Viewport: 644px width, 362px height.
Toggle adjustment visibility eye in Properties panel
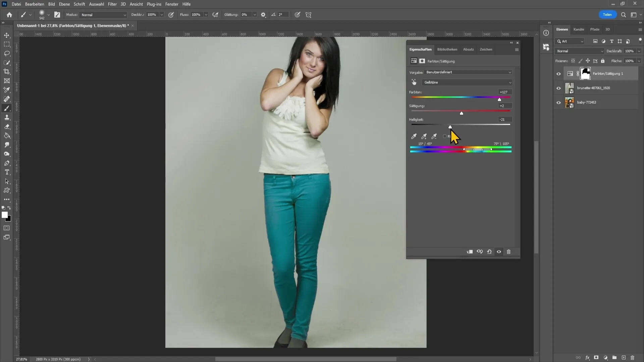[x=499, y=252]
